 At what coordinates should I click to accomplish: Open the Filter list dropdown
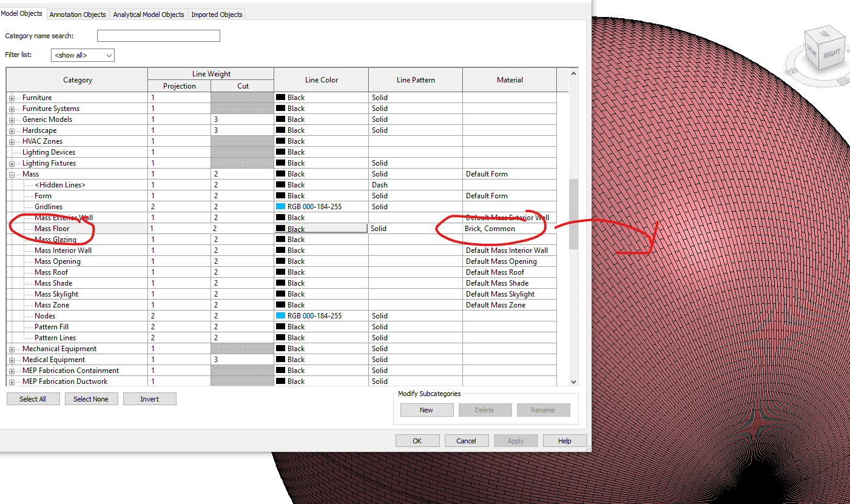click(x=83, y=55)
